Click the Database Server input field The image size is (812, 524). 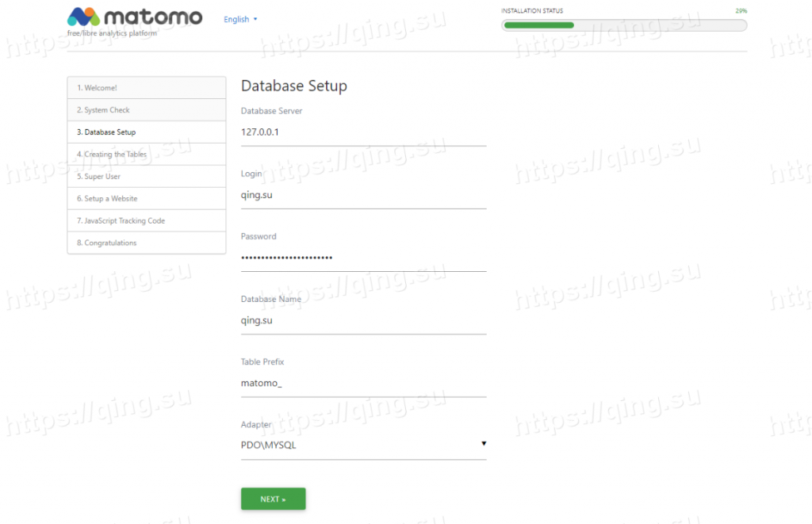[x=363, y=132]
